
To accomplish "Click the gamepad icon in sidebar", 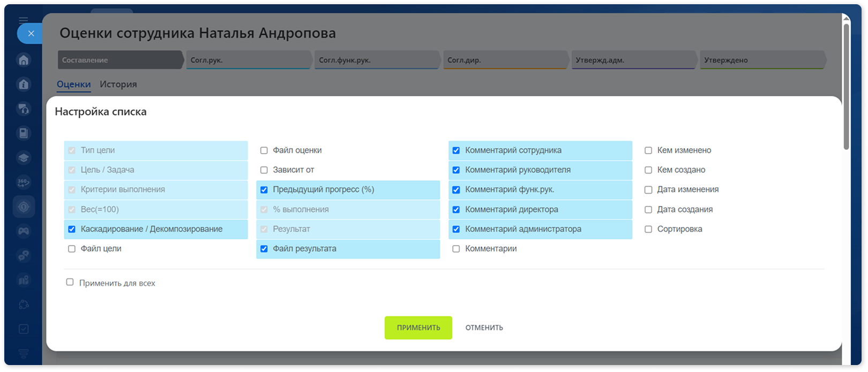I will point(24,231).
